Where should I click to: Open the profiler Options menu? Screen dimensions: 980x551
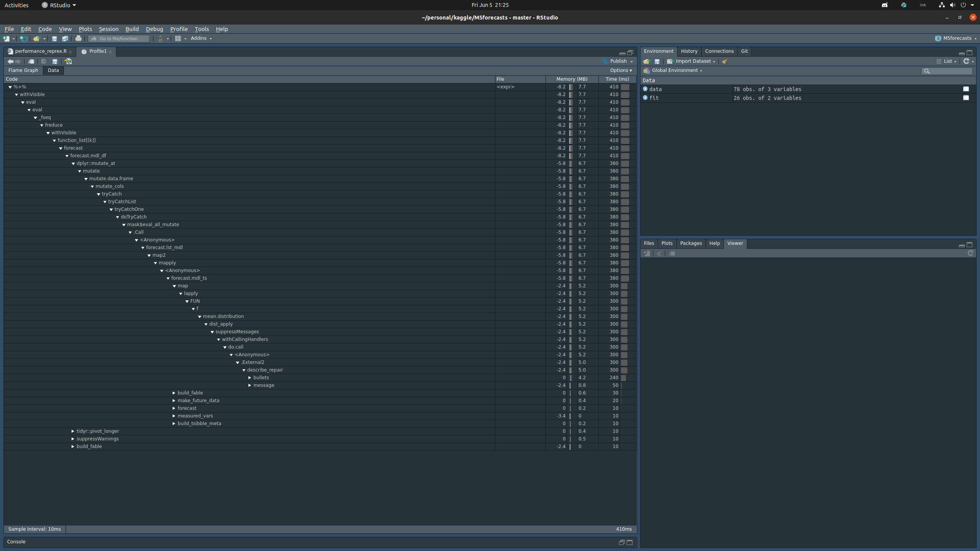tap(621, 70)
